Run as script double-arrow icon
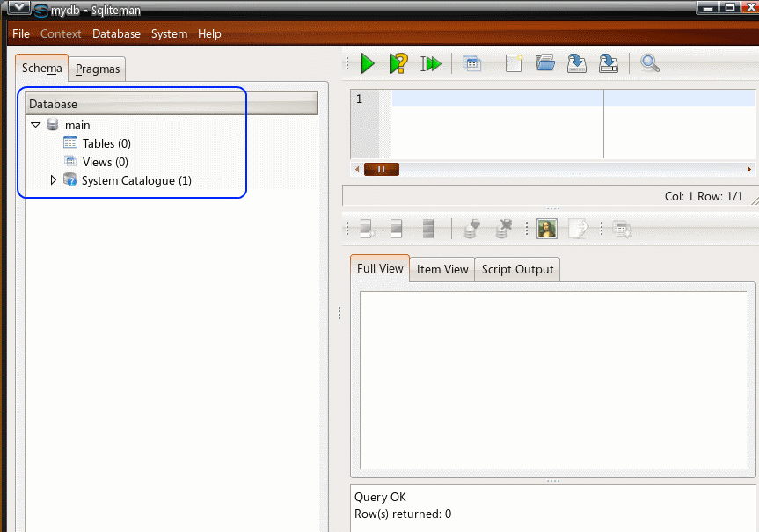Viewport: 759px width, 532px height. [430, 63]
